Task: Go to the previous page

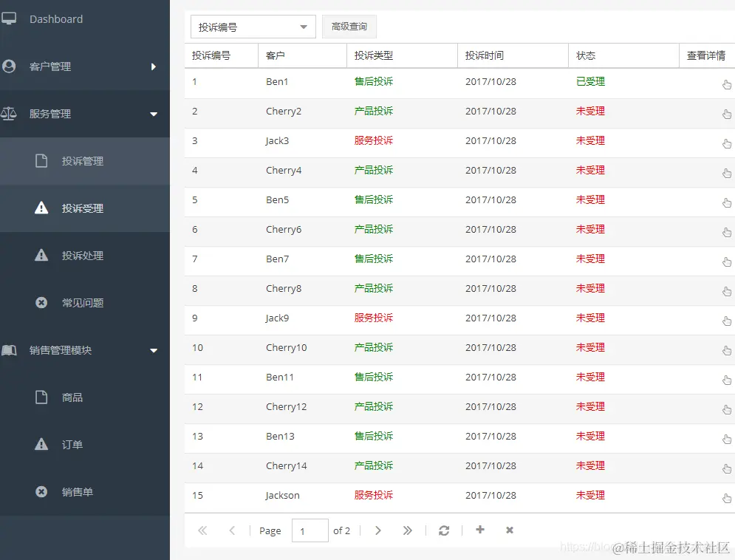Action: [x=232, y=530]
